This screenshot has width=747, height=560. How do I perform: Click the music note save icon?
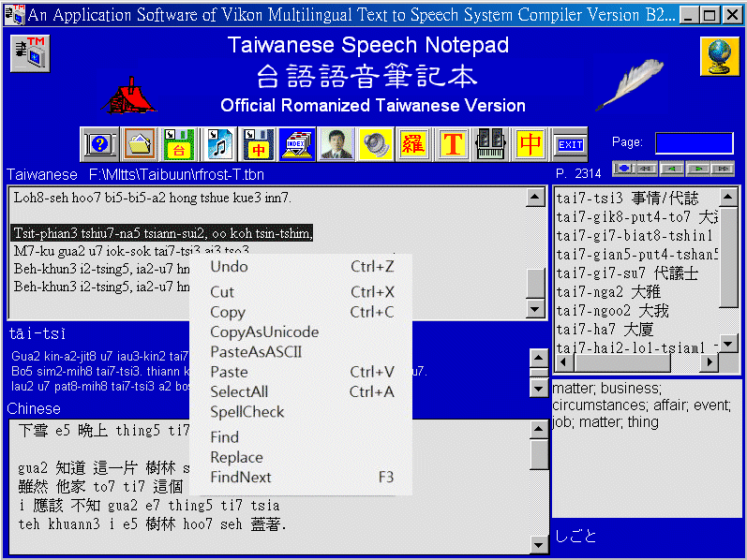(218, 145)
